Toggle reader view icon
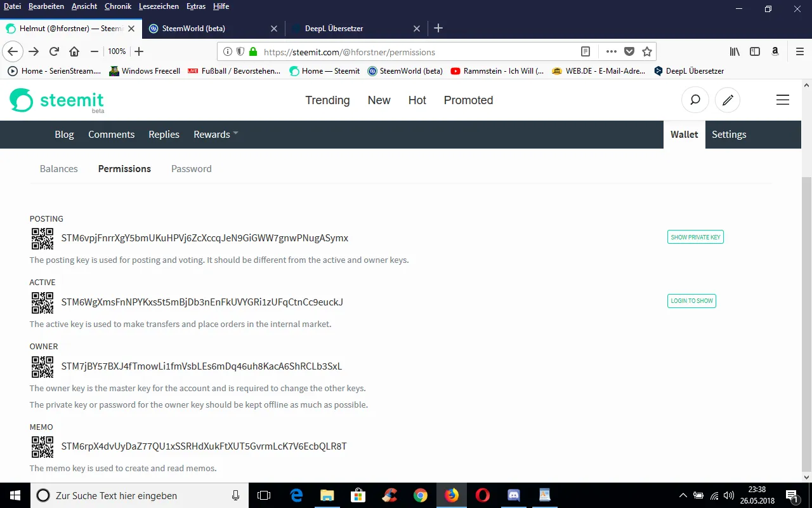The height and width of the screenshot is (508, 812). pos(586,51)
